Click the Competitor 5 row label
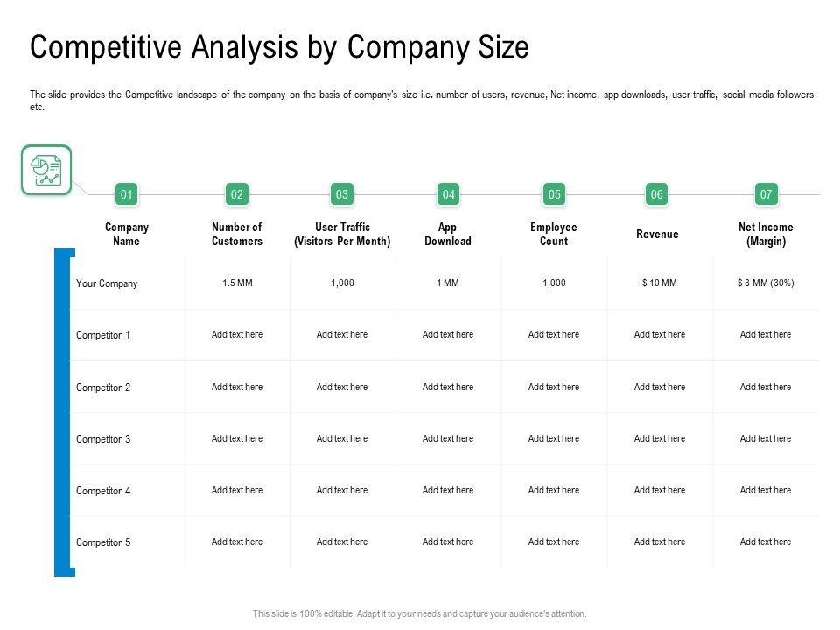This screenshot has width=840, height=630. click(103, 542)
